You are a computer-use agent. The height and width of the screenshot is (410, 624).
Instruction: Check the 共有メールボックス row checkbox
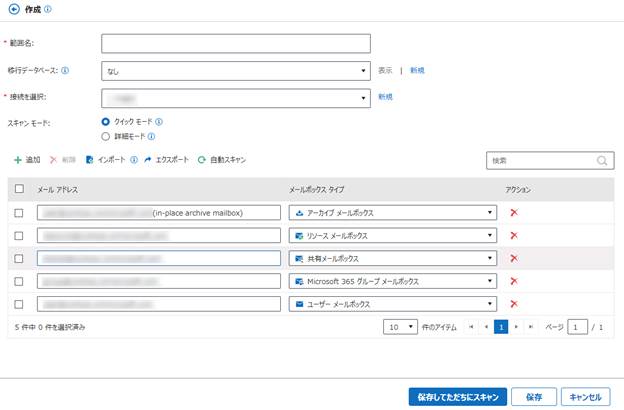19,259
